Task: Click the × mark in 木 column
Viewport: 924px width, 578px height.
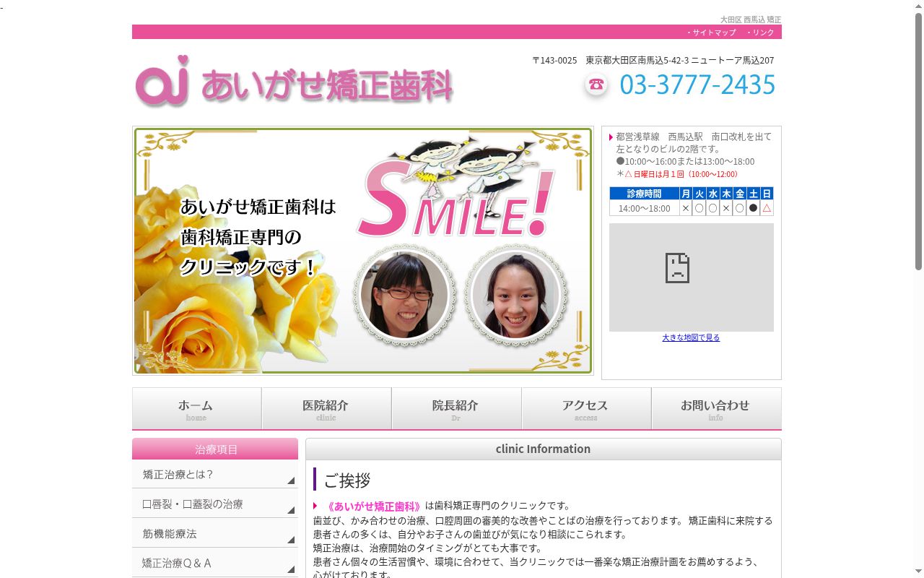Action: (726, 208)
